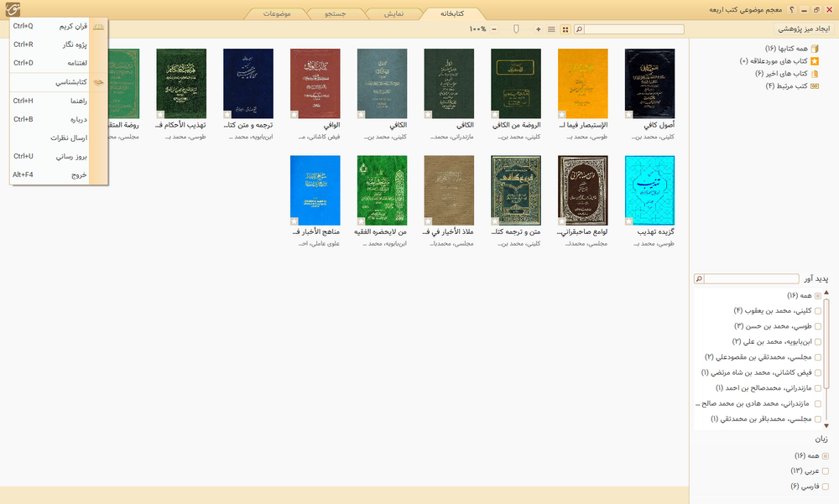Click the کتابشناسی books icon in menu
Image resolution: width=839 pixels, height=504 pixels.
click(98, 82)
